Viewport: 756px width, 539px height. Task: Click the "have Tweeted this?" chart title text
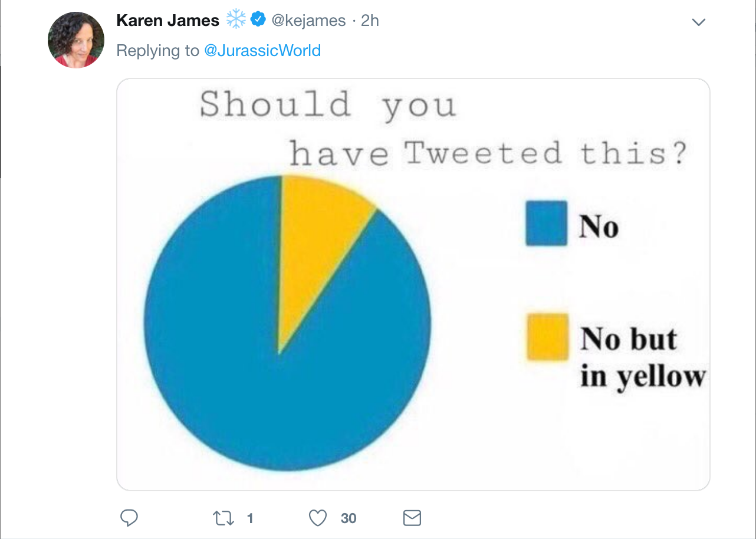tap(488, 153)
